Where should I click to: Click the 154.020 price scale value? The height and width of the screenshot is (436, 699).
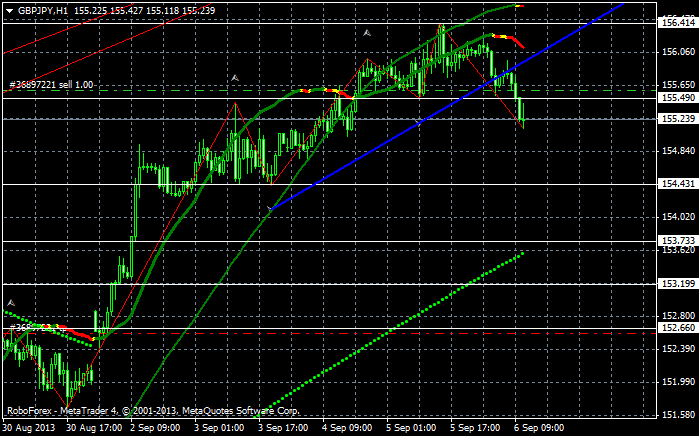[x=679, y=217]
